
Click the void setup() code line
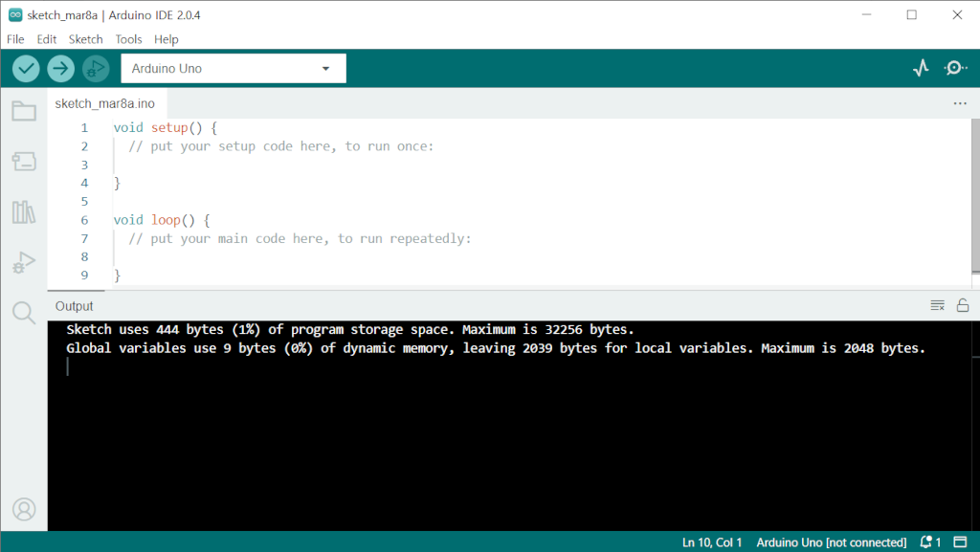coord(165,128)
